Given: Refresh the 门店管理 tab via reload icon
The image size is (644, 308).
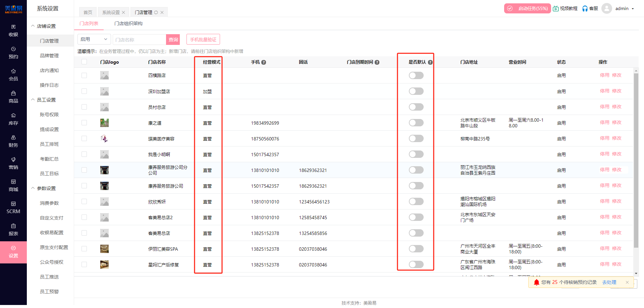Looking at the screenshot, I should point(156,12).
